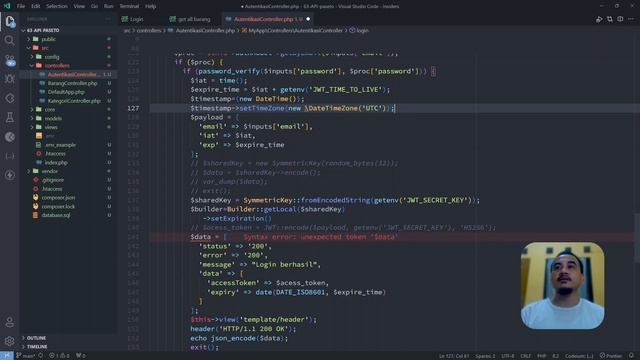Click the split editor icon in editor toolbar
This screenshot has height=360, width=640.
[620, 19]
